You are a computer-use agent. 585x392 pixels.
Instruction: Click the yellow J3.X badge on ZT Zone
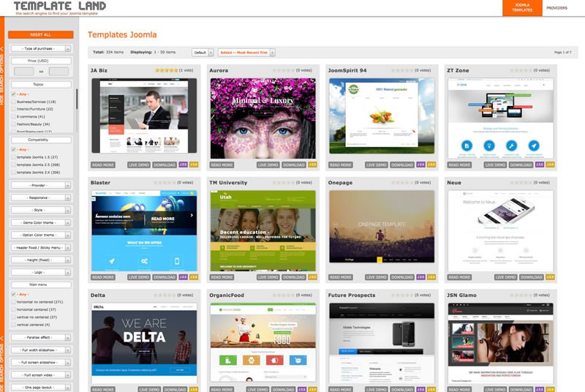[x=551, y=165]
